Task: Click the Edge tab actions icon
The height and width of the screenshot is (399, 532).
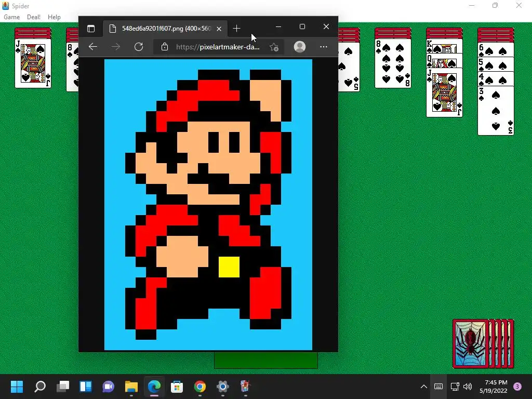Action: (x=90, y=29)
